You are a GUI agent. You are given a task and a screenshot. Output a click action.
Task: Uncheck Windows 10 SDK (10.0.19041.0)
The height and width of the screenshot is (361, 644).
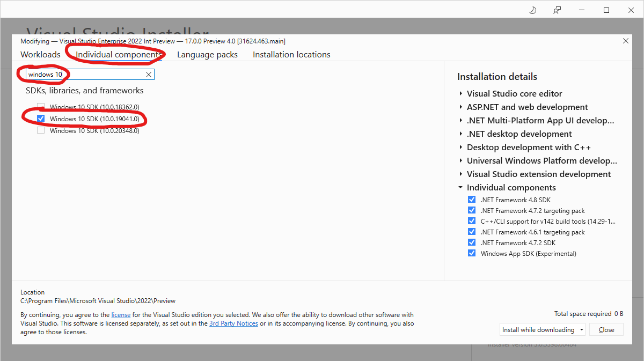[40, 119]
